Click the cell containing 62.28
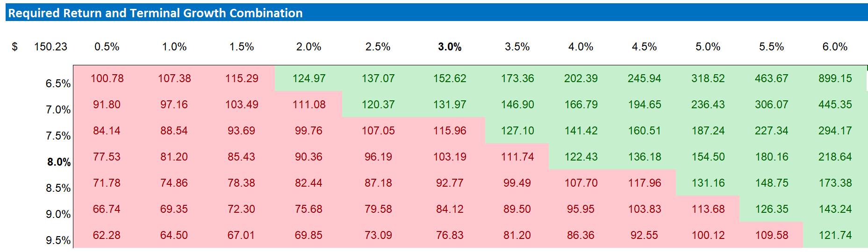 [x=107, y=235]
